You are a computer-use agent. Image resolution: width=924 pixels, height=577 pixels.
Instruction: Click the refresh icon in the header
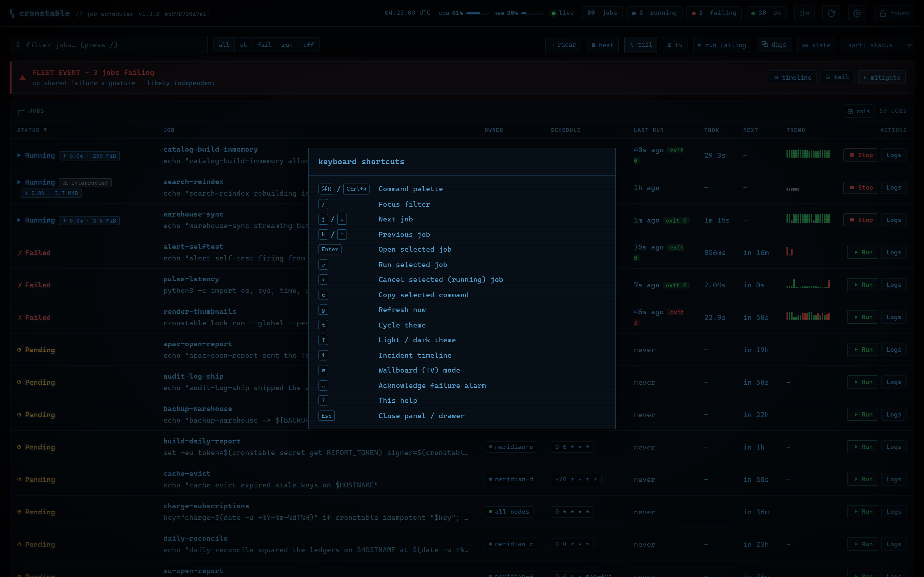tap(831, 13)
